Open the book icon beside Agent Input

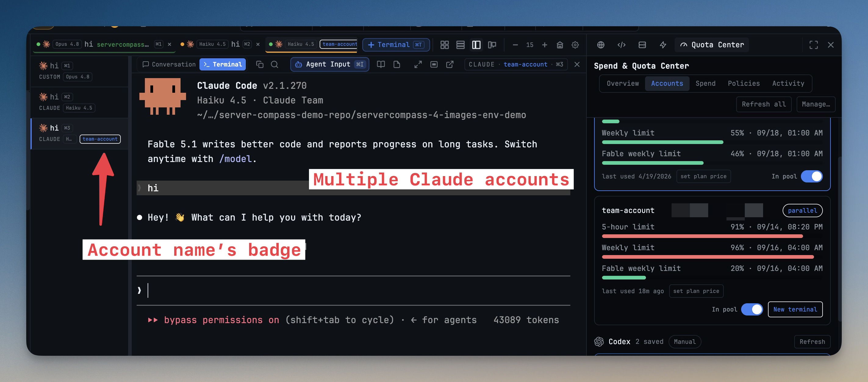[x=381, y=64]
